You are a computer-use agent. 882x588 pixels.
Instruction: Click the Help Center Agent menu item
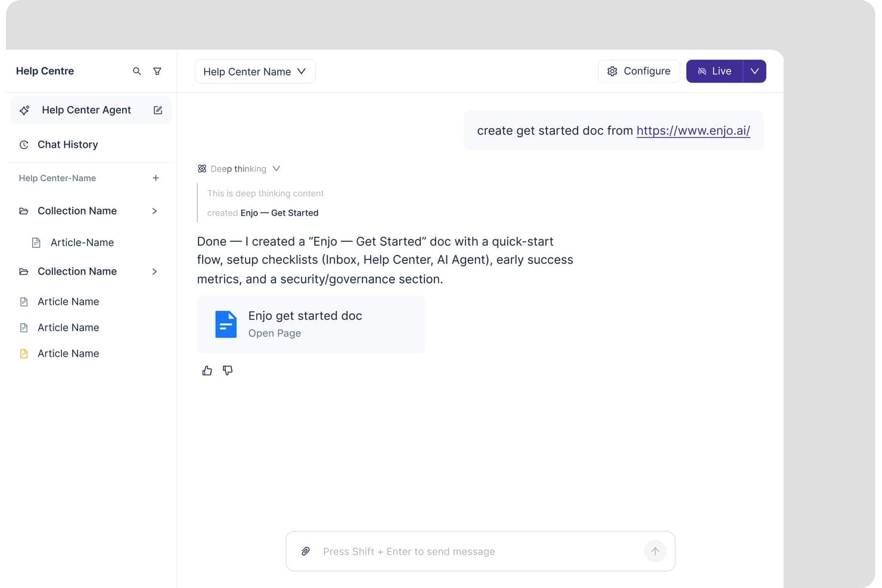pyautogui.click(x=91, y=110)
